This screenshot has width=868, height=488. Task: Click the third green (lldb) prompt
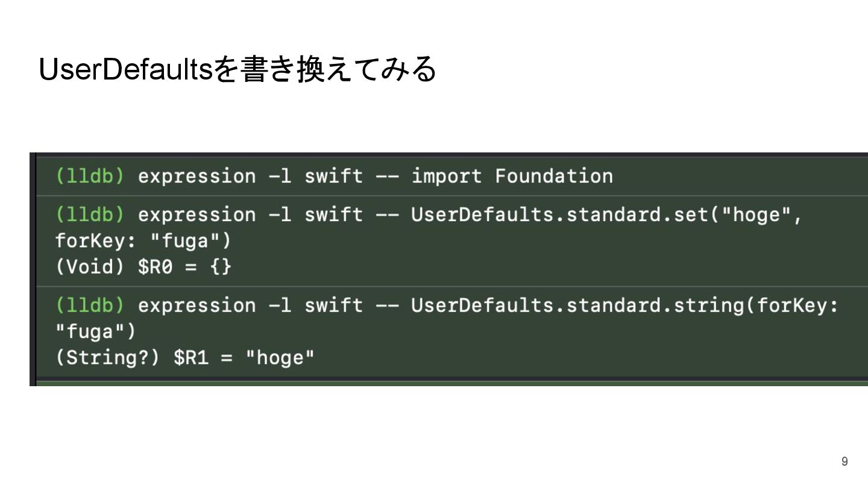(x=90, y=305)
